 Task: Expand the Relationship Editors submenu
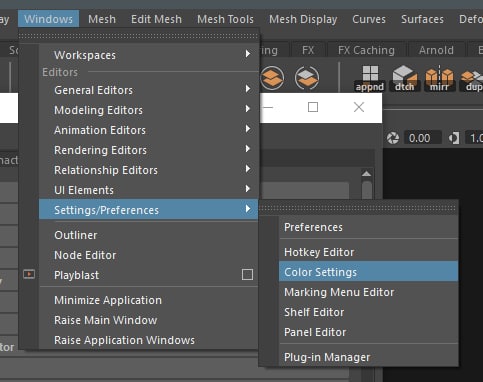click(x=149, y=170)
